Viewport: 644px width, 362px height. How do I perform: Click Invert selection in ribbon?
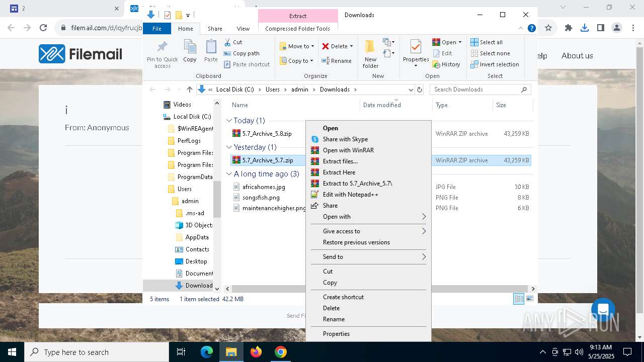click(x=495, y=64)
